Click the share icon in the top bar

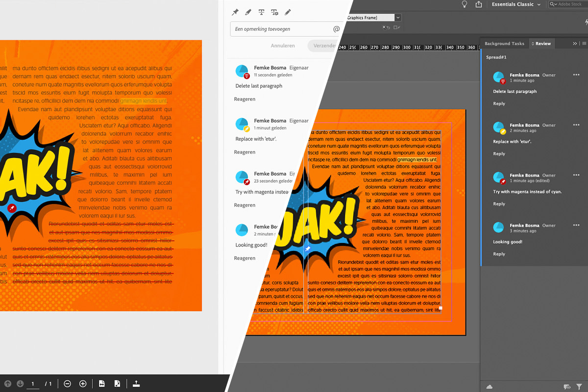click(x=479, y=4)
